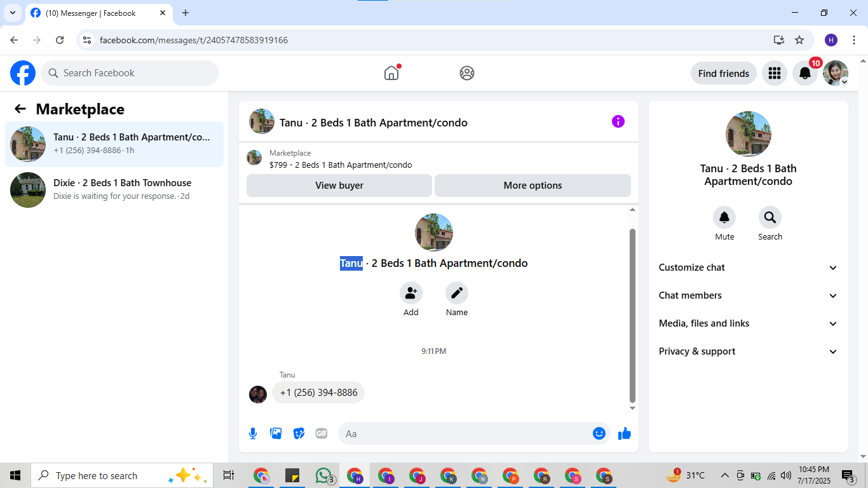Screen dimensions: 868x488
Task: Open Chrome tab search dropdown
Action: [x=12, y=13]
